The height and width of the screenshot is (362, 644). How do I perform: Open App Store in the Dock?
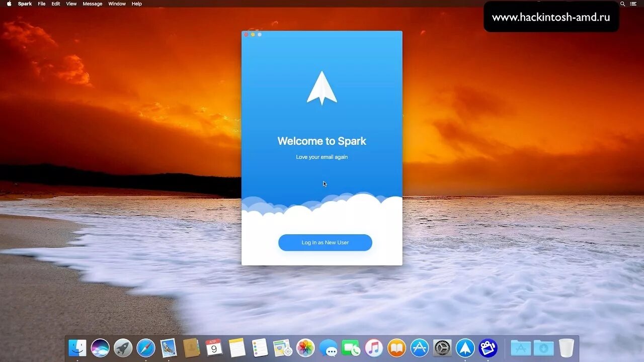420,348
